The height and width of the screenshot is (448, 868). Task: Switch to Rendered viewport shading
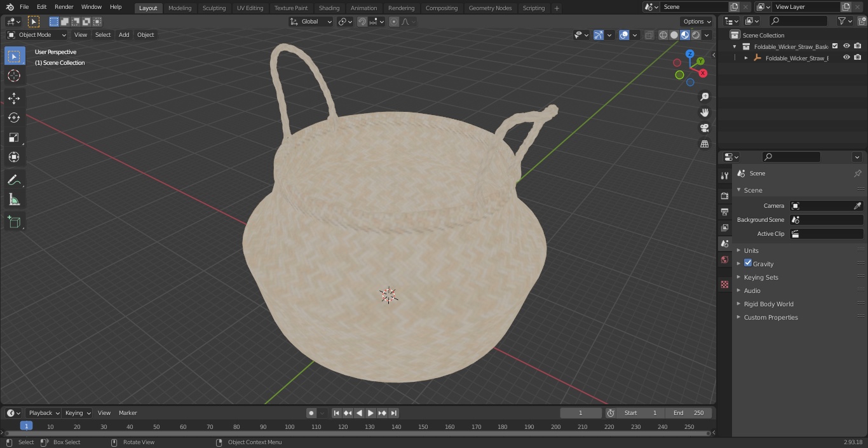coord(696,35)
